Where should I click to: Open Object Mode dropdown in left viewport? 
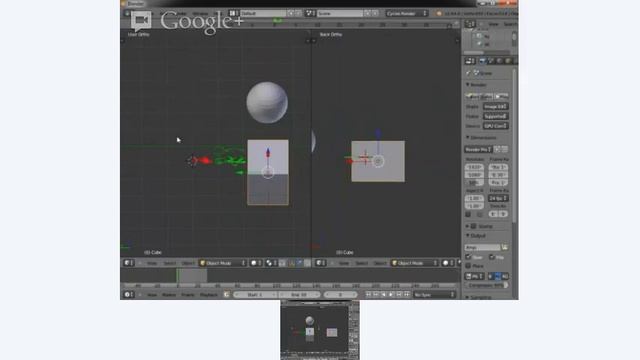coord(223,263)
